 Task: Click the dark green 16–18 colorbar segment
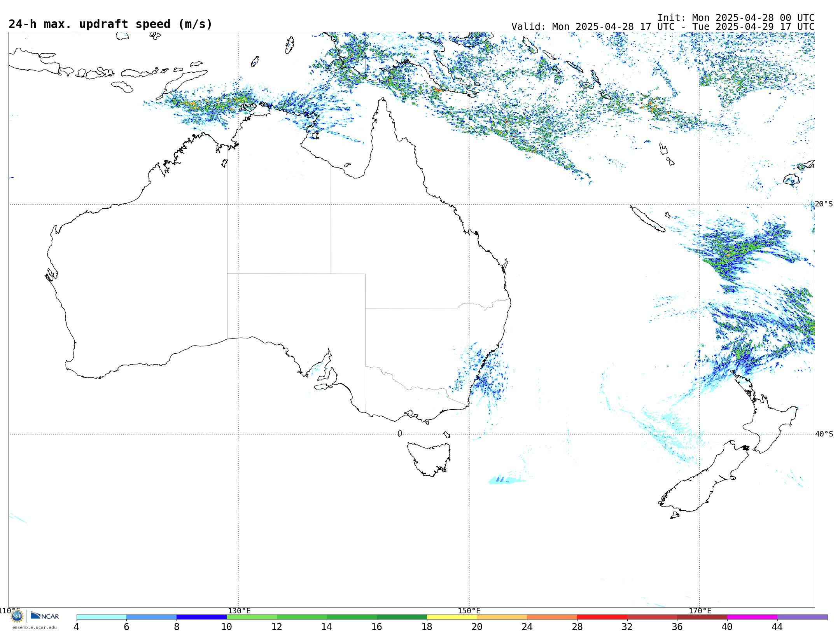(402, 617)
